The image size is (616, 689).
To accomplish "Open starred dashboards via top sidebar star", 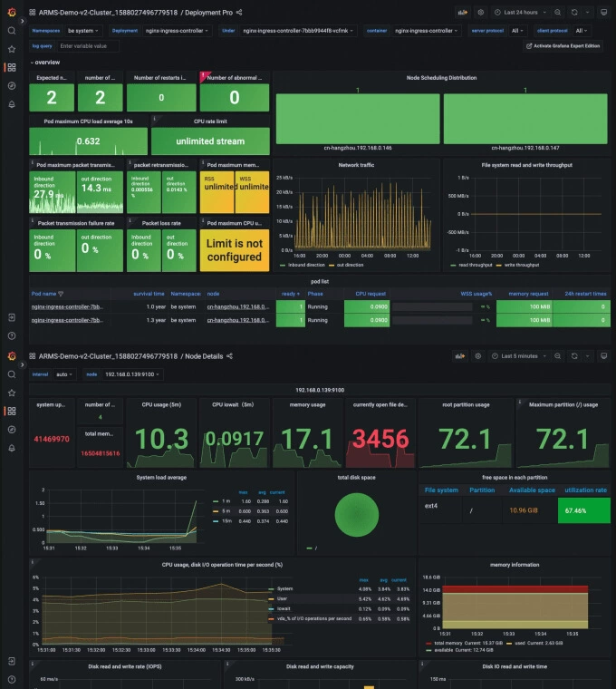I will [12, 49].
